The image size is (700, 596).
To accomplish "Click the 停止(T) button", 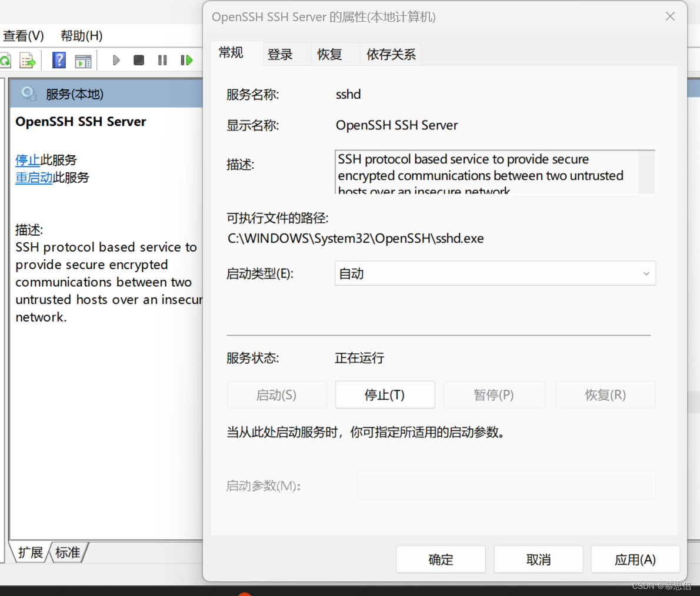I will [x=385, y=395].
